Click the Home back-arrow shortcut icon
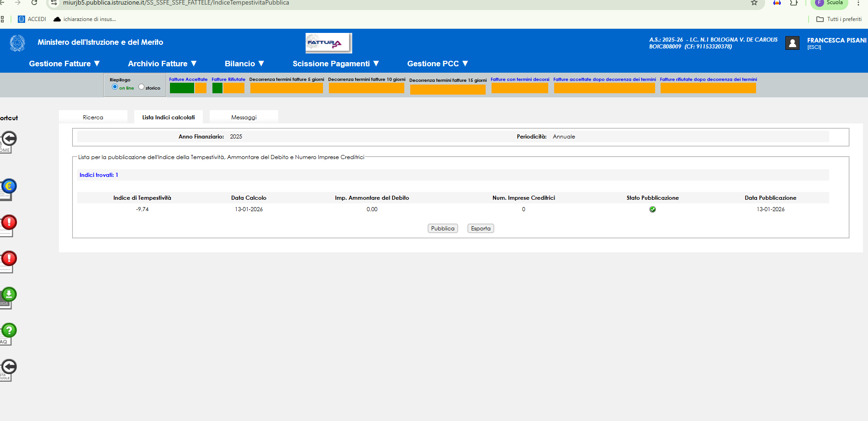Image resolution: width=868 pixels, height=421 pixels. click(x=9, y=139)
